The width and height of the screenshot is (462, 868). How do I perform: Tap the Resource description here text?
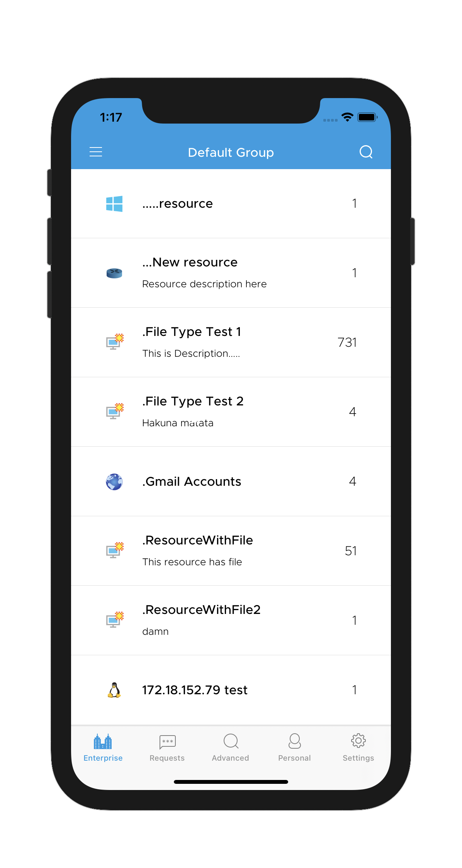tap(204, 284)
